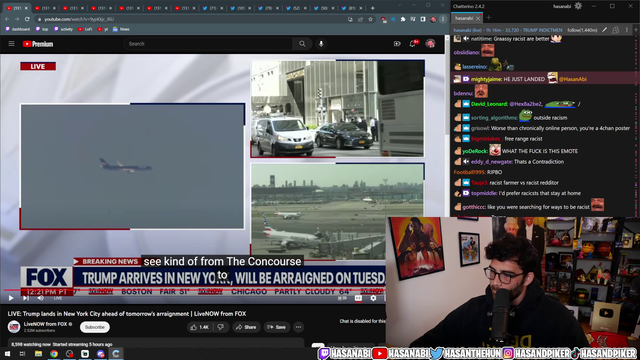640x360 pixels.
Task: Start voice search with the microphone icon
Action: point(321,44)
